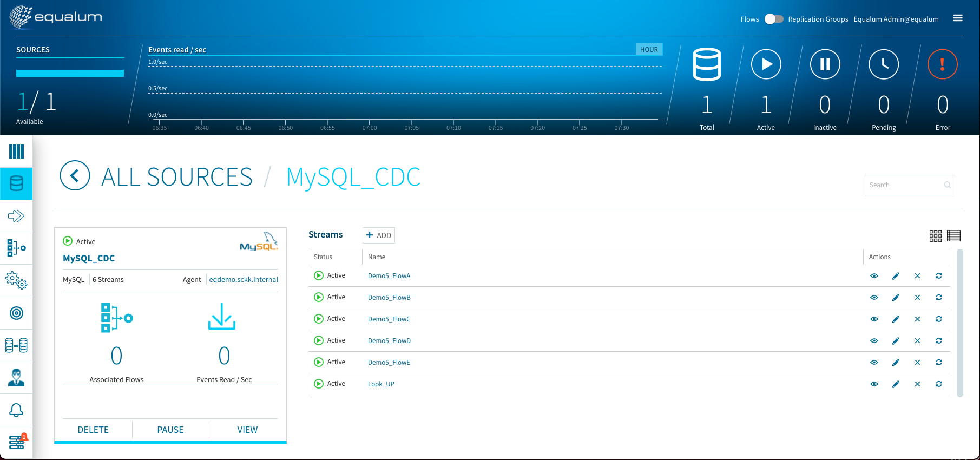
Task: View Demo5_FlowD with its eye icon
Action: (874, 341)
